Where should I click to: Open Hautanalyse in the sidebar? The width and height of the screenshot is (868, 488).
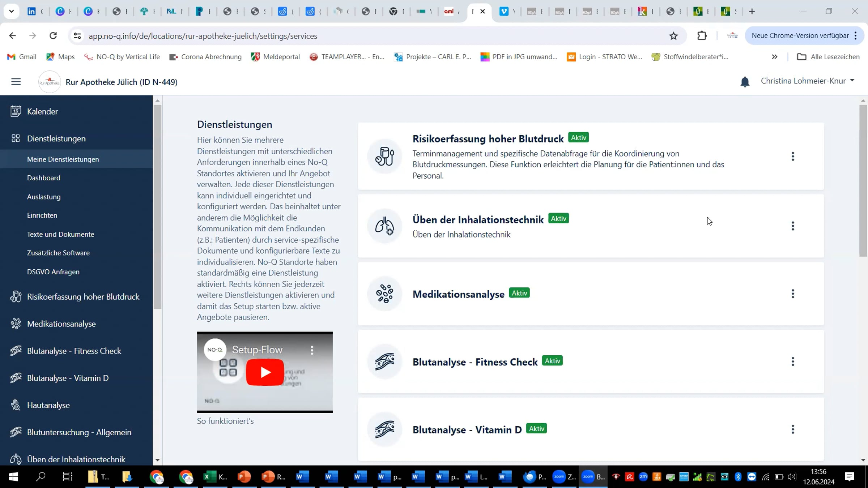point(48,405)
